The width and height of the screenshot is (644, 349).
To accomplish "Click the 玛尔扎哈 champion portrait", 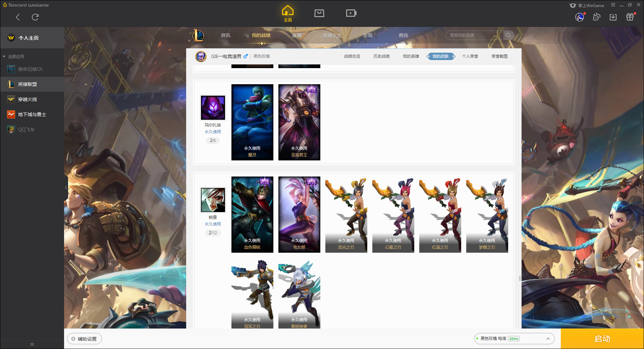I will pyautogui.click(x=213, y=107).
